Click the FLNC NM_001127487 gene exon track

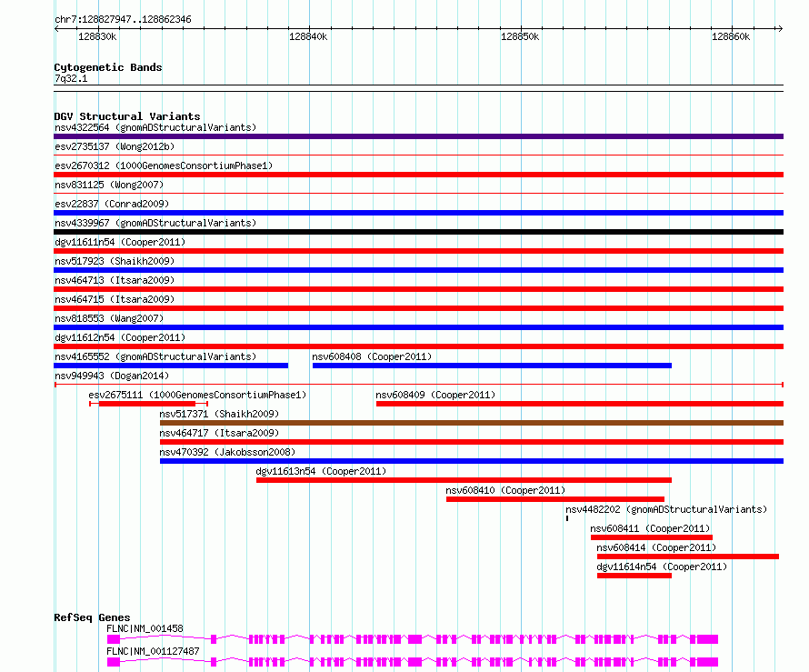point(413,662)
